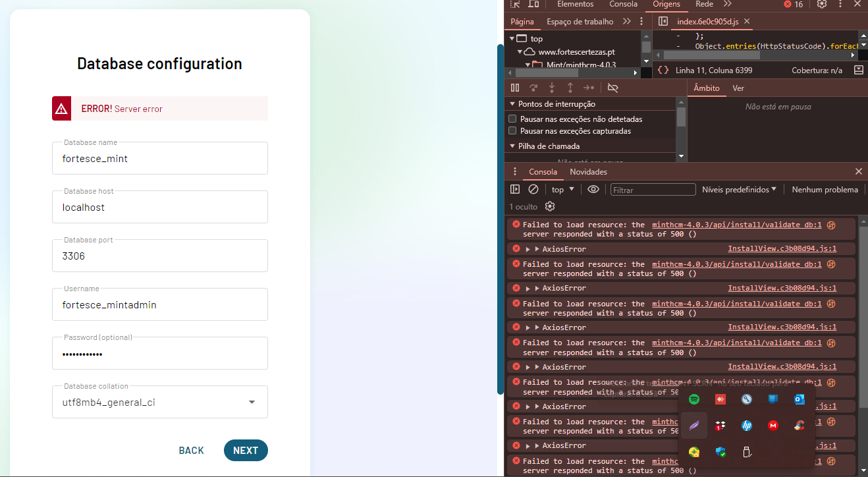Toggle the console sidebar icon
Image resolution: width=868 pixels, height=477 pixels.
point(515,189)
